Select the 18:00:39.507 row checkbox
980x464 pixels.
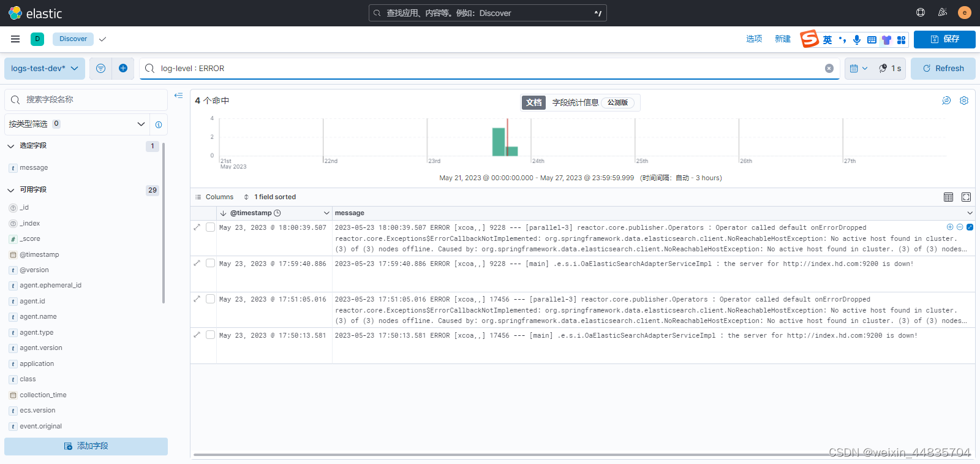[x=210, y=227]
